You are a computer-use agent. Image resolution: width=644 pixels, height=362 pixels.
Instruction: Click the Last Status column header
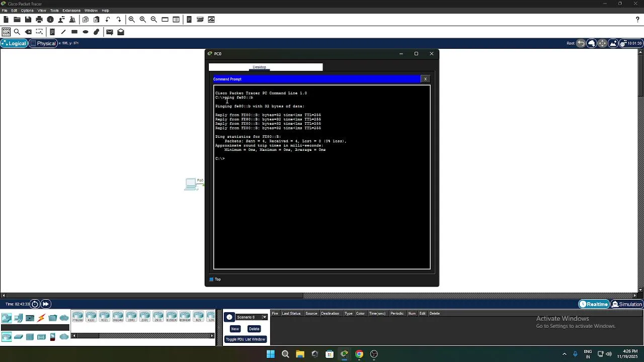pos(291,314)
